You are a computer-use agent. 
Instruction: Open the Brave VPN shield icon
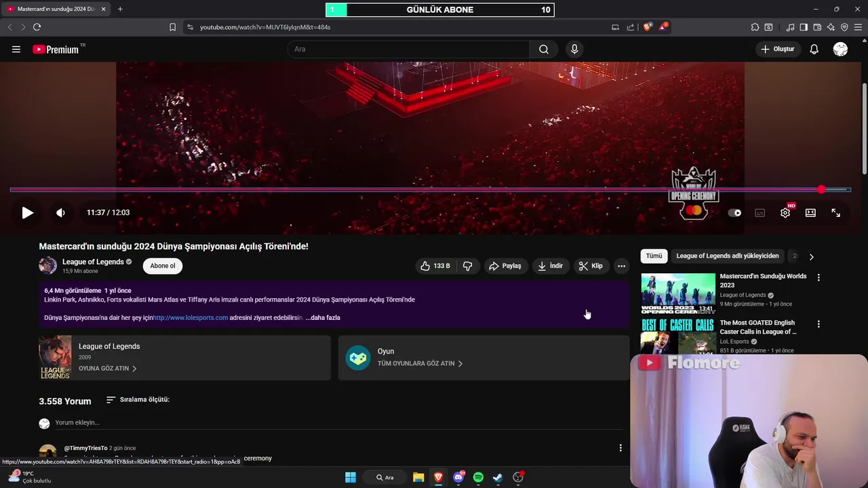pyautogui.click(x=844, y=27)
